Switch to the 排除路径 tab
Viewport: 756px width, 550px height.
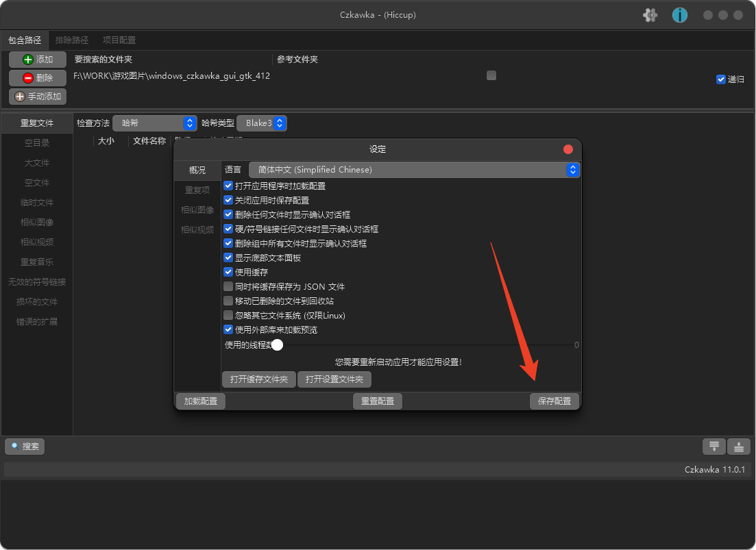(x=72, y=40)
